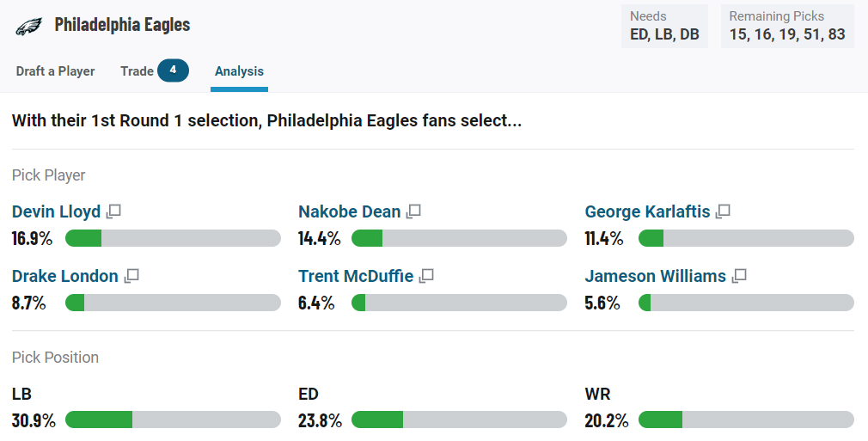
Task: Open Devin Lloyd's pop-out profile icon
Action: [x=113, y=211]
